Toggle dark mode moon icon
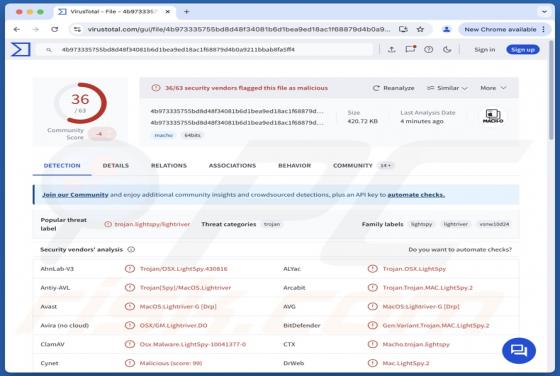 tap(447, 50)
